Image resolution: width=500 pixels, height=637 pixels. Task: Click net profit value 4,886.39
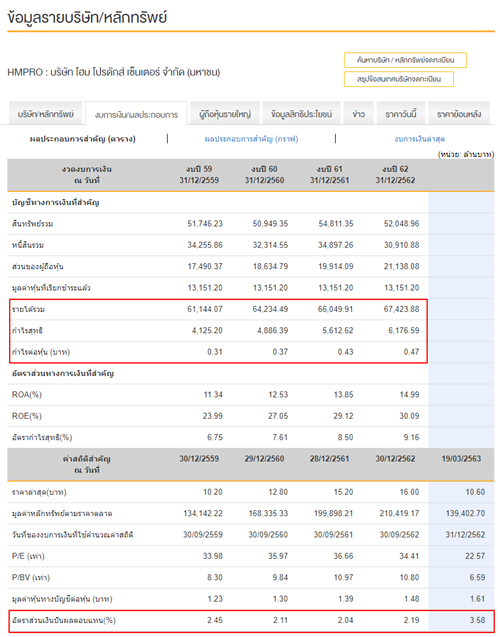point(273,331)
